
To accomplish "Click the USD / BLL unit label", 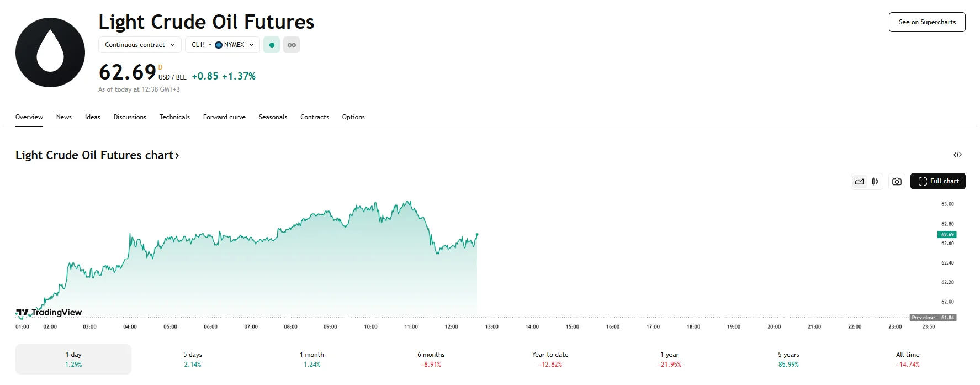I will pyautogui.click(x=172, y=77).
